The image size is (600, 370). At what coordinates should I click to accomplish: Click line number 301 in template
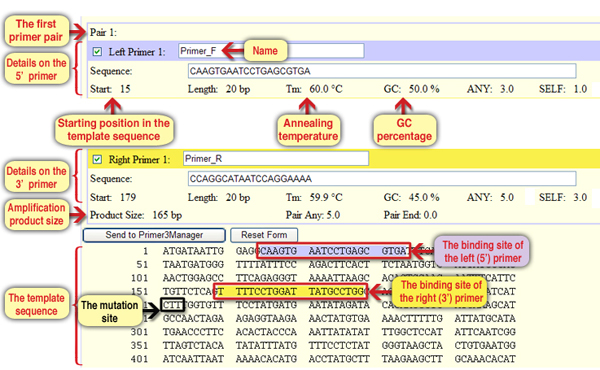point(139,332)
